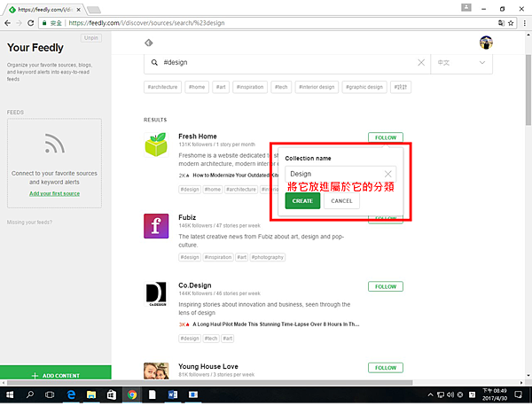Click the Unpin sidebar button
532x406 pixels.
click(x=91, y=37)
